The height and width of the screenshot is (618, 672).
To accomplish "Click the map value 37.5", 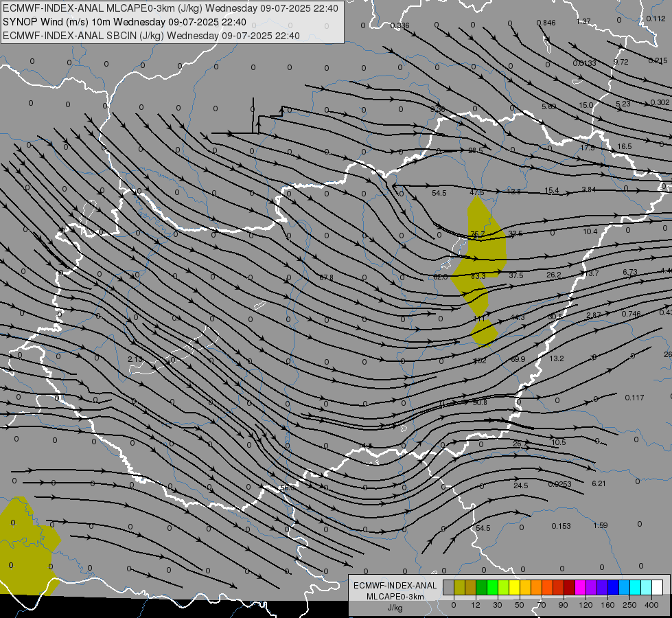I will [516, 275].
